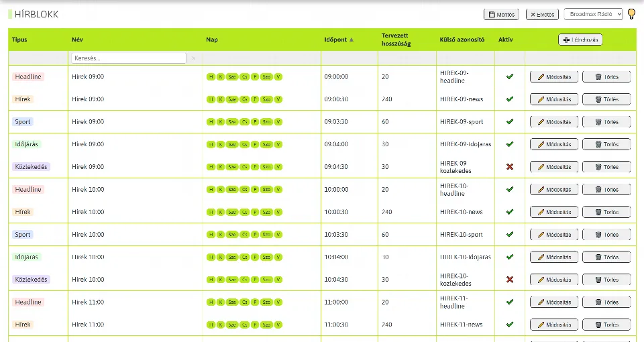Sort by the Aktív column header
The height and width of the screenshot is (342, 644).
(506, 40)
